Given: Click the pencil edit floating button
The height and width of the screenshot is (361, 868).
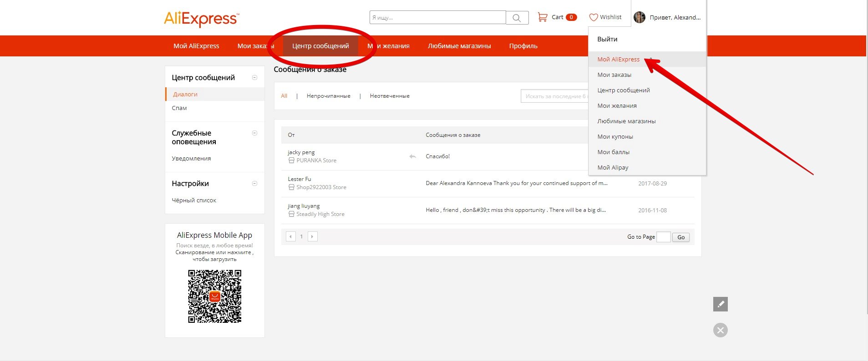Looking at the screenshot, I should tap(721, 304).
